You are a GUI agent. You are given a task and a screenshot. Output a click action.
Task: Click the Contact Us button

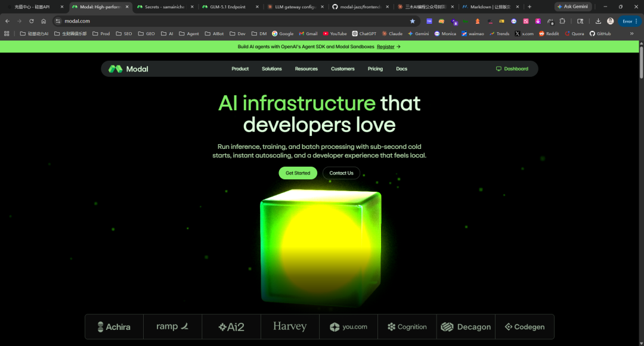coord(341,173)
